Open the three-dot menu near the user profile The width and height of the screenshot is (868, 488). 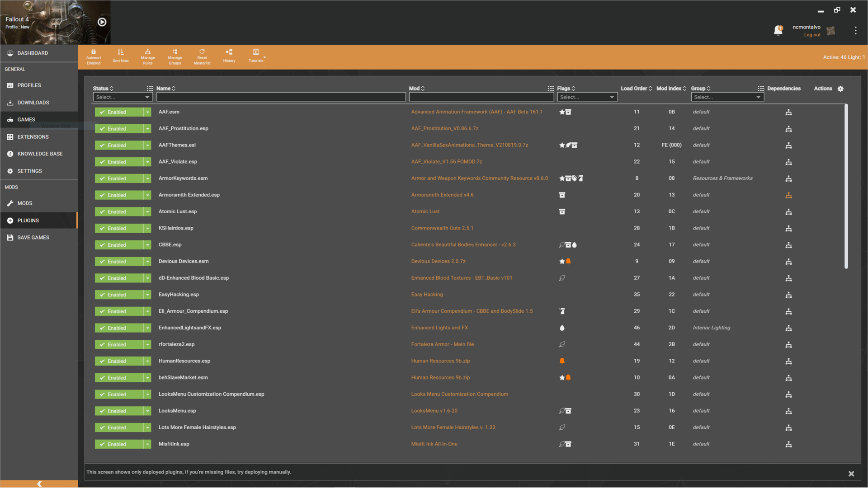[855, 30]
